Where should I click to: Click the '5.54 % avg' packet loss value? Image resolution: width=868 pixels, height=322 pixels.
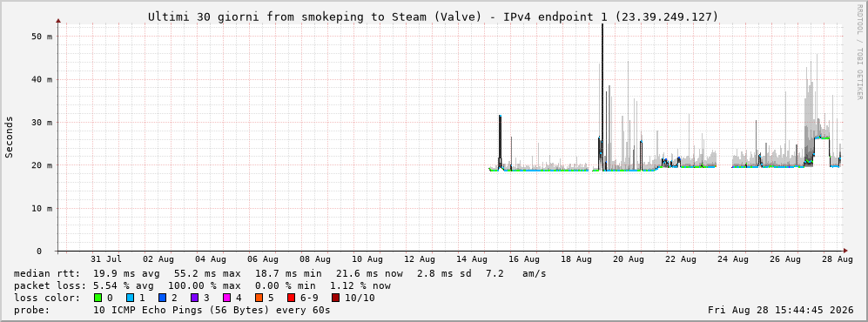[x=126, y=286]
